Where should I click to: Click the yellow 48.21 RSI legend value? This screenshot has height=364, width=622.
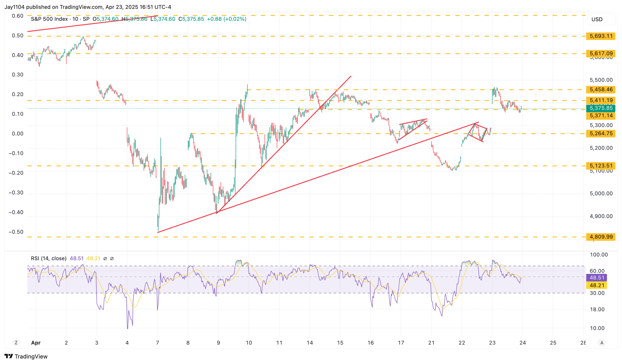[x=93, y=258]
